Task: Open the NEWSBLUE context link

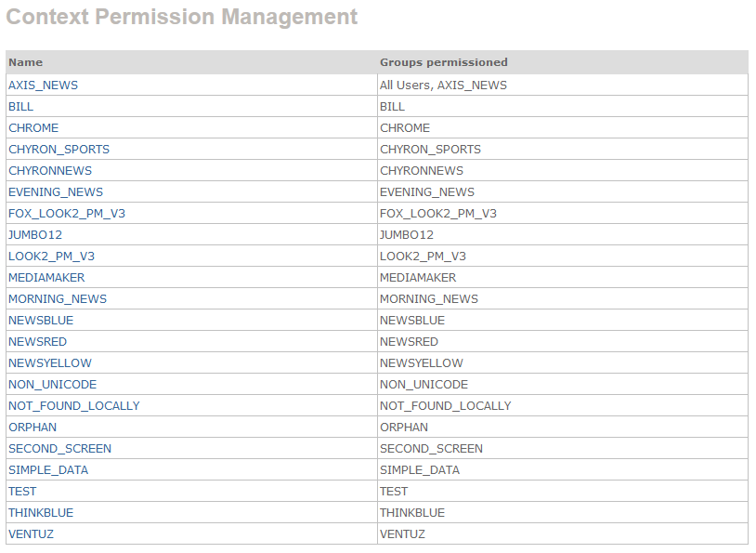Action: [x=41, y=320]
